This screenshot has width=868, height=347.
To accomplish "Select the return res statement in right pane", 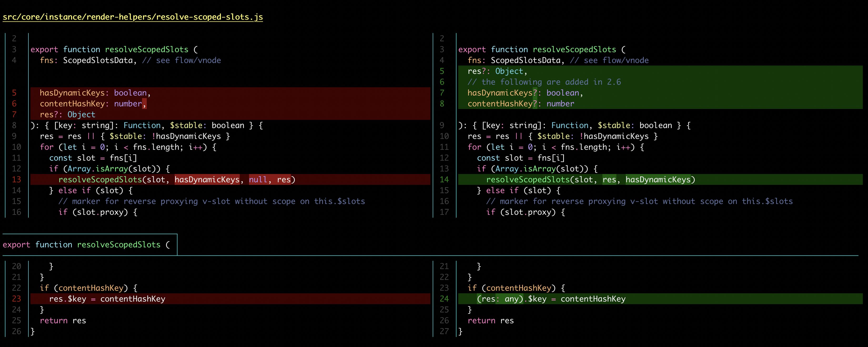I will 491,320.
